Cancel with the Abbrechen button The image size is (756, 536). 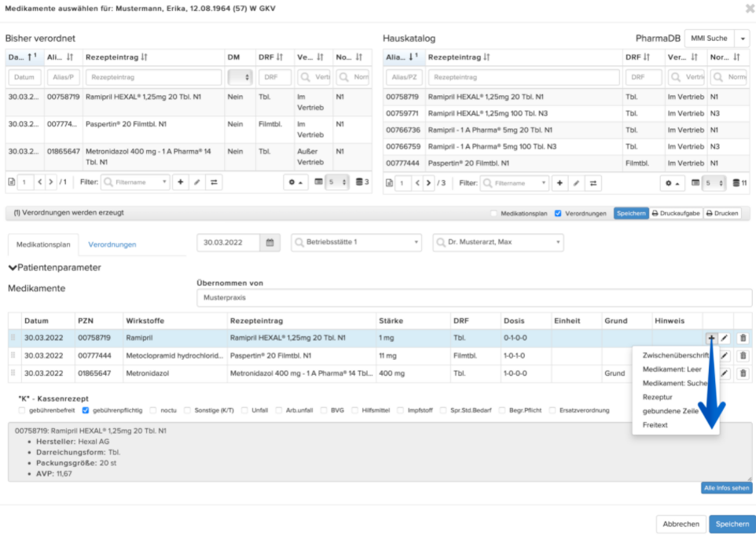tap(681, 524)
